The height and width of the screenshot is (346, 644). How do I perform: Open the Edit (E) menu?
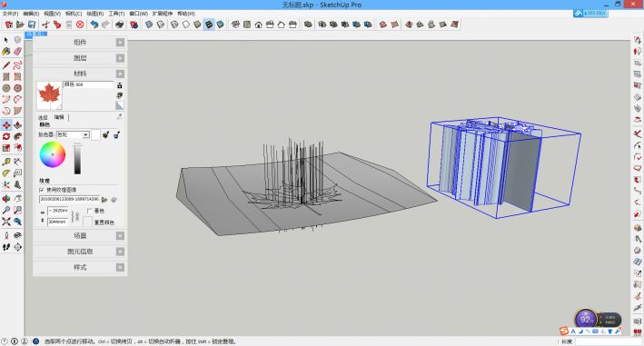pos(31,14)
